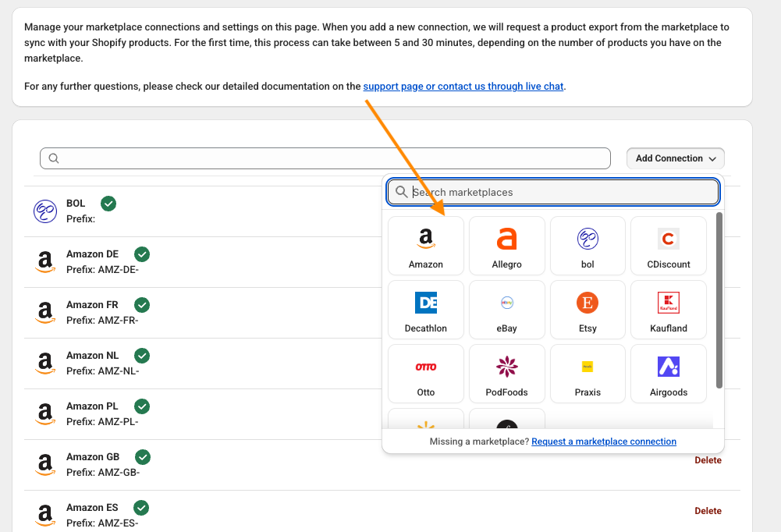Click the 'BOL' connection name
This screenshot has height=532, width=781.
(76, 204)
